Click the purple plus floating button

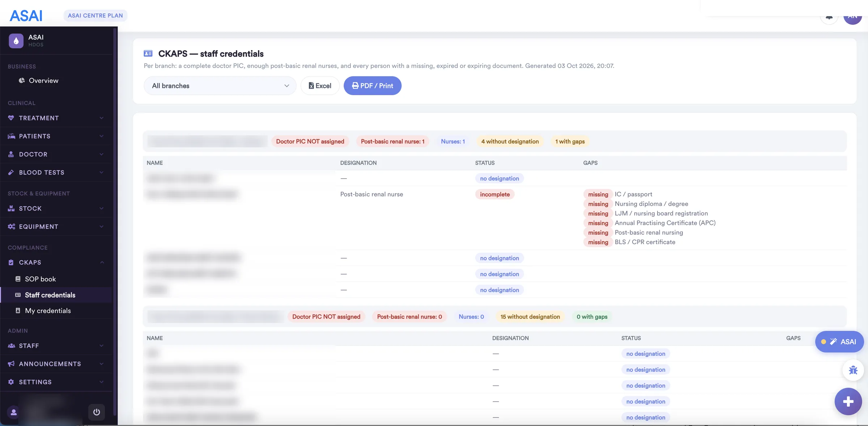pyautogui.click(x=848, y=401)
